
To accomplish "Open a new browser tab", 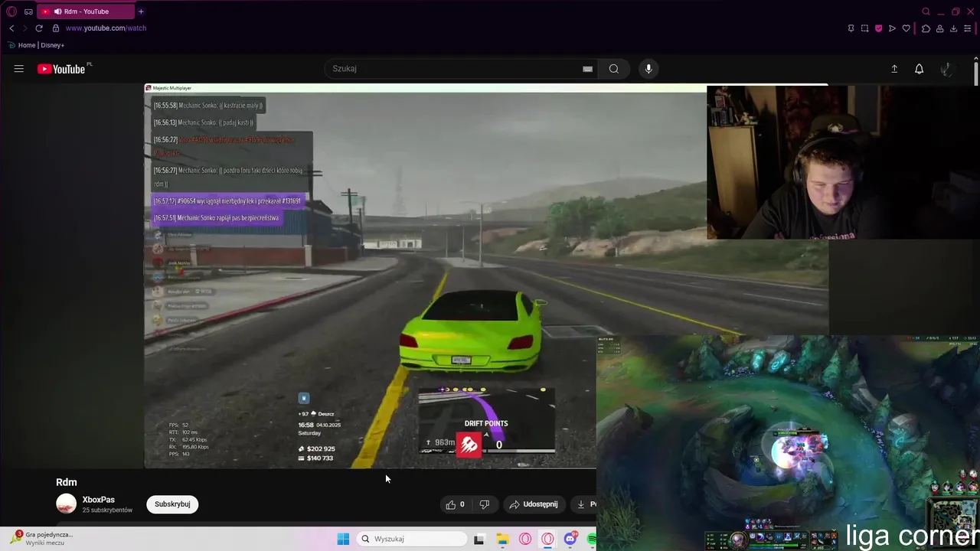I will coord(141,11).
